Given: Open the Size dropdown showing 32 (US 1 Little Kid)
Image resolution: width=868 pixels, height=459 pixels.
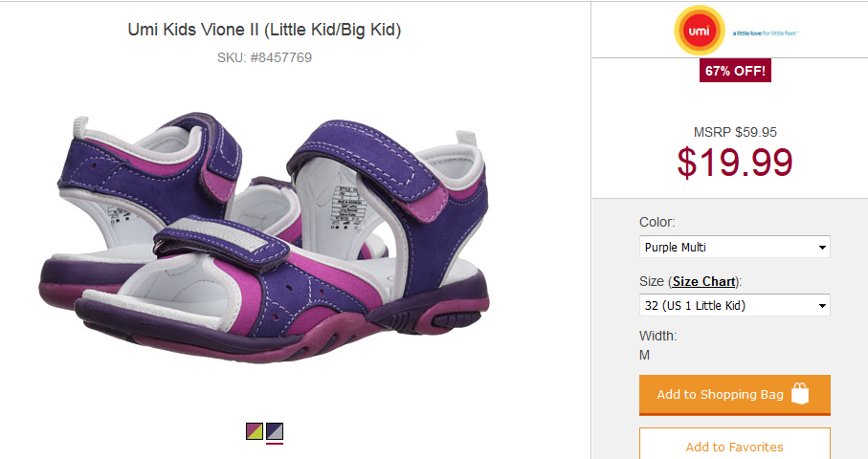Looking at the screenshot, I should (735, 305).
